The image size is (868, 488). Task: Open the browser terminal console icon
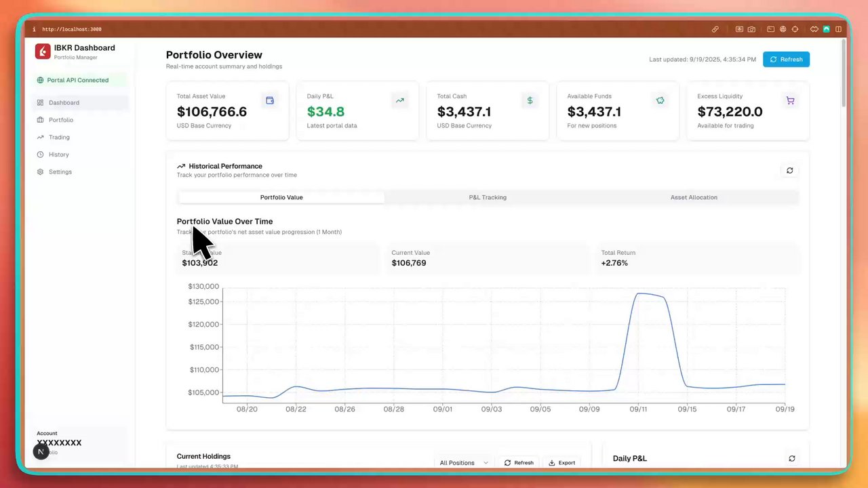click(x=771, y=29)
